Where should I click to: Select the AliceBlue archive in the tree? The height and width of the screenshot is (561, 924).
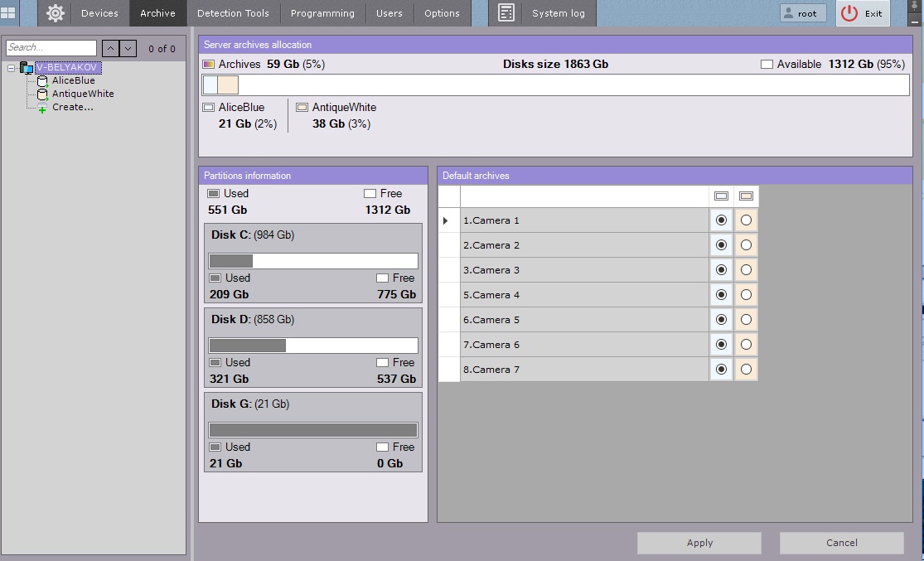(73, 80)
